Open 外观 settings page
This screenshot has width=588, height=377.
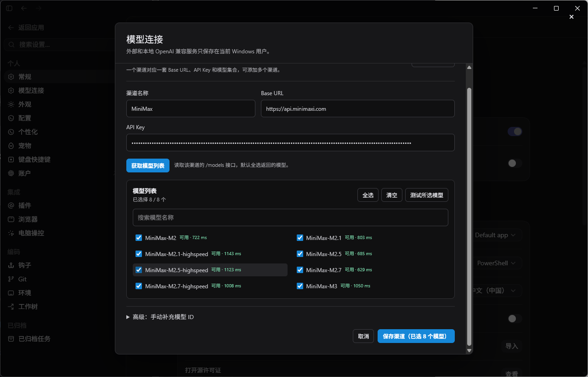coord(59,104)
